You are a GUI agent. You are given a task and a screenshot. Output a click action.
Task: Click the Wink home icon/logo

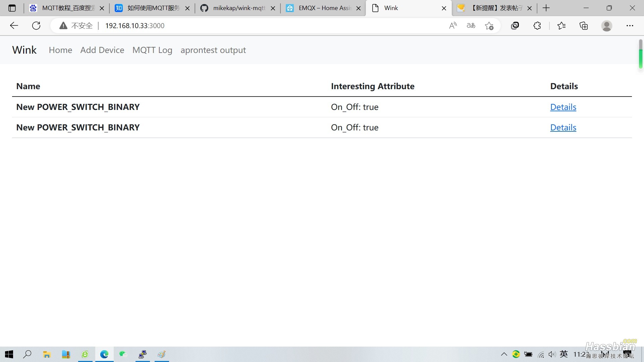pos(24,50)
